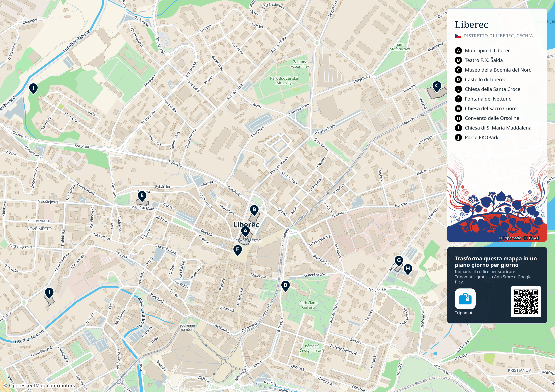Viewport: 555px width, 392px height.
Task: Select map pin I at the church
Action: pos(49,293)
